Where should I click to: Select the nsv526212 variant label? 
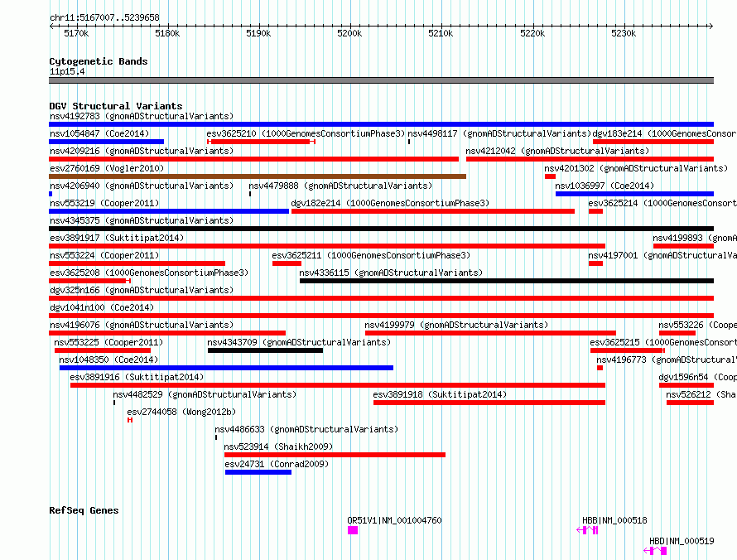701,394
